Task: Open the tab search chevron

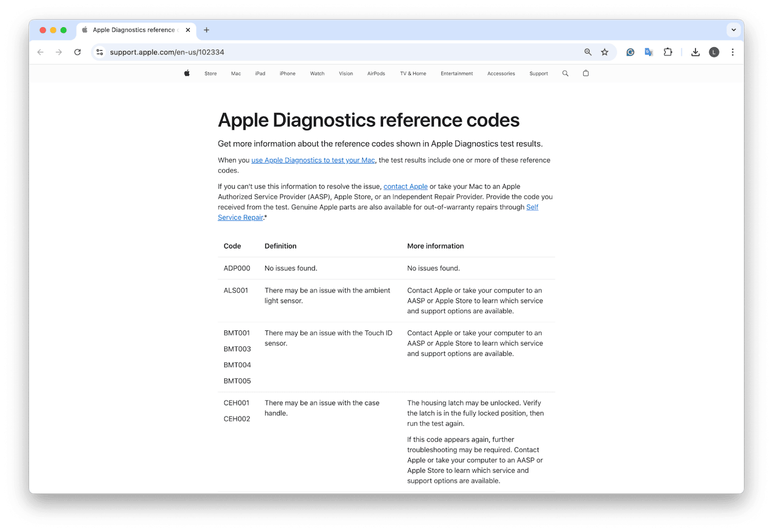Action: click(733, 29)
